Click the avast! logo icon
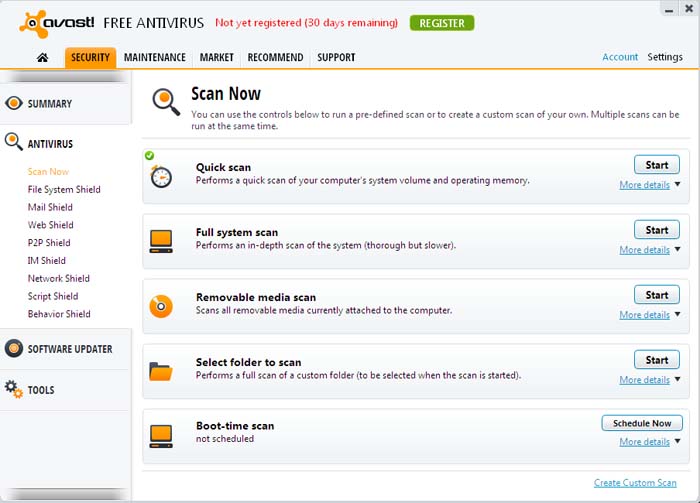 tap(33, 24)
